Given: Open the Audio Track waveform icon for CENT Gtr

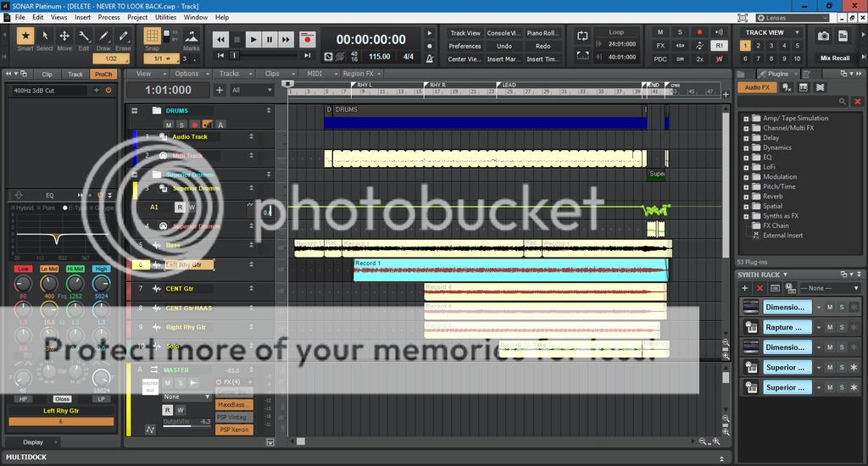Looking at the screenshot, I should point(157,289).
